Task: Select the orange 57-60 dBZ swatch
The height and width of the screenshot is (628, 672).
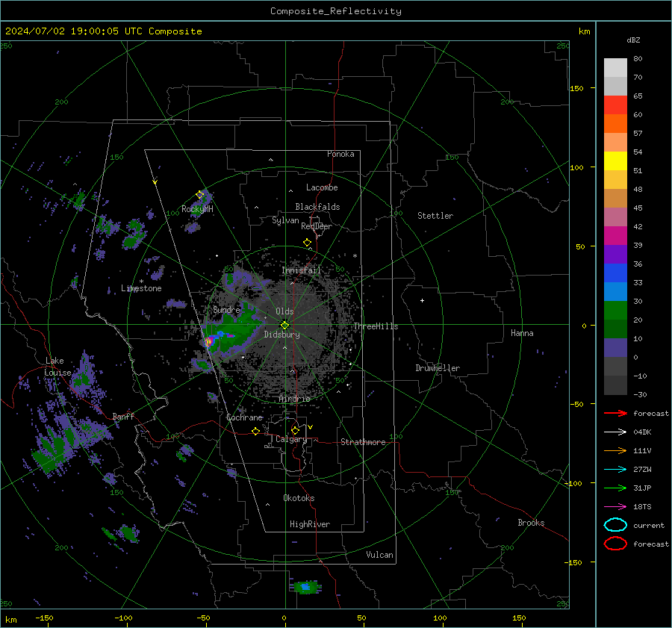Action: click(615, 124)
